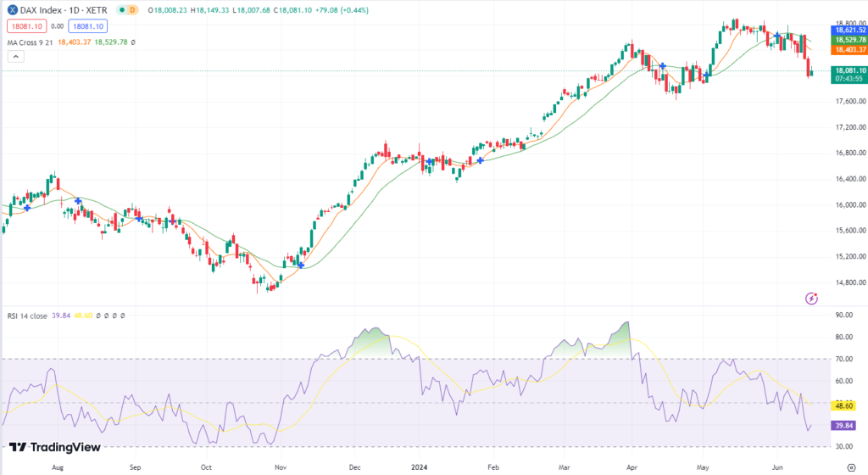Click the Dec label on the time axis

[x=355, y=467]
